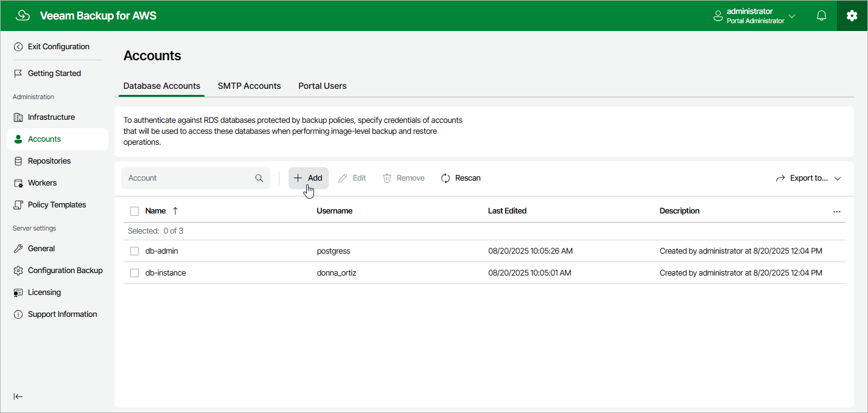Viewport: 868px width, 413px height.
Task: Open the column options ellipsis
Action: [837, 212]
